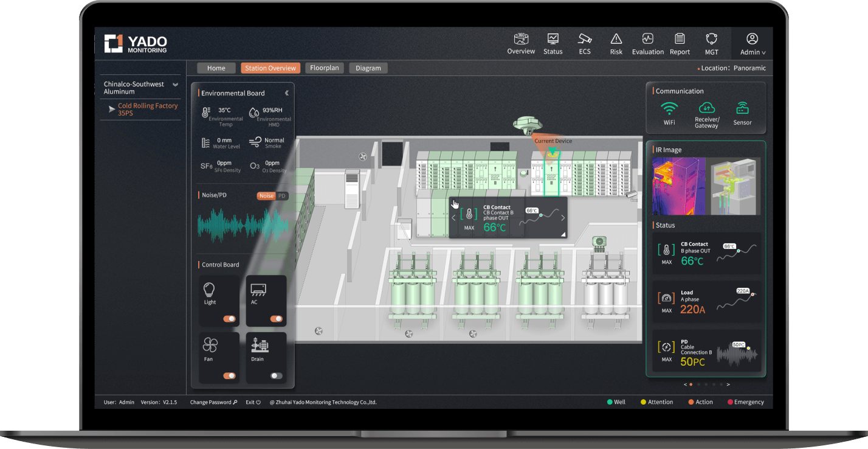Click the Light bulb control icon
This screenshot has width=868, height=449.
209,289
